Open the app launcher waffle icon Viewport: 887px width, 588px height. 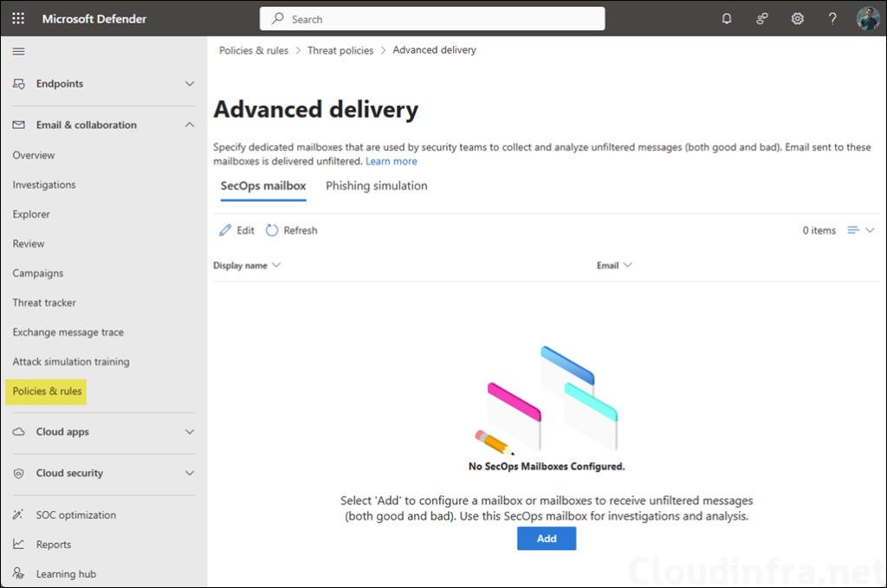click(18, 18)
